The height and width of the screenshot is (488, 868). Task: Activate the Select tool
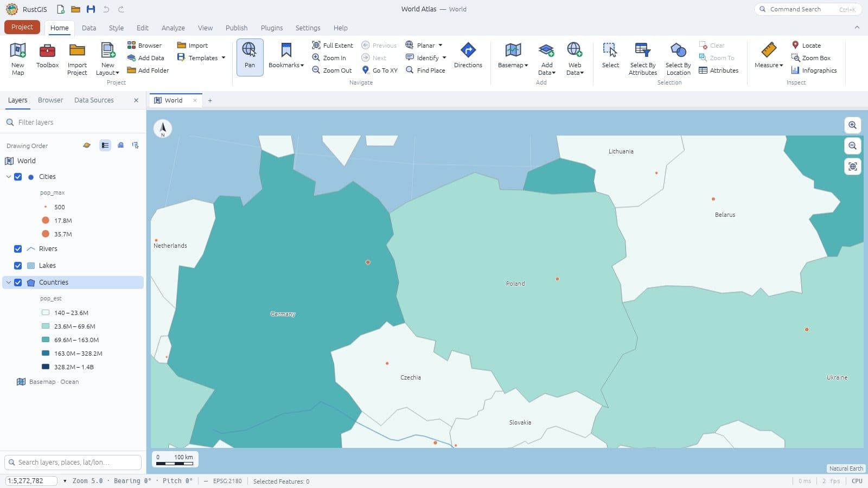tap(610, 56)
